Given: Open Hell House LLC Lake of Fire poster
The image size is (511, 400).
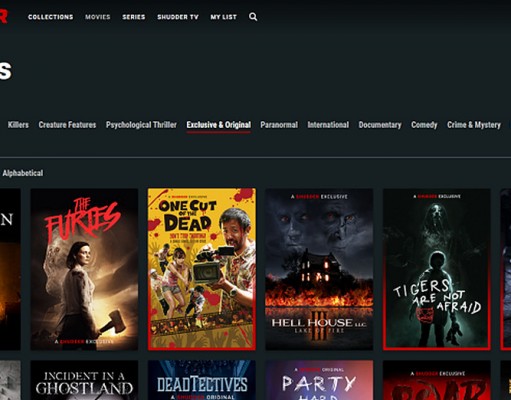Looking at the screenshot, I should tap(319, 269).
